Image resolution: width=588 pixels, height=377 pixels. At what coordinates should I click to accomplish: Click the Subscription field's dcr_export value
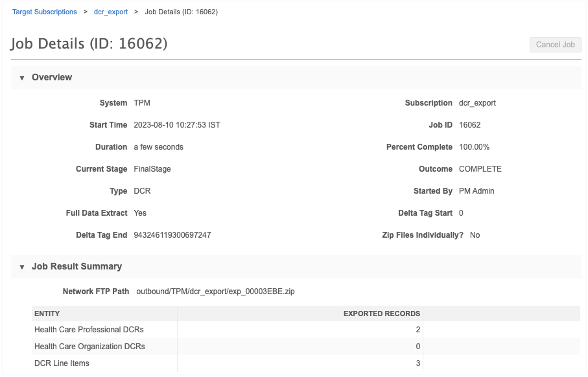click(x=477, y=103)
